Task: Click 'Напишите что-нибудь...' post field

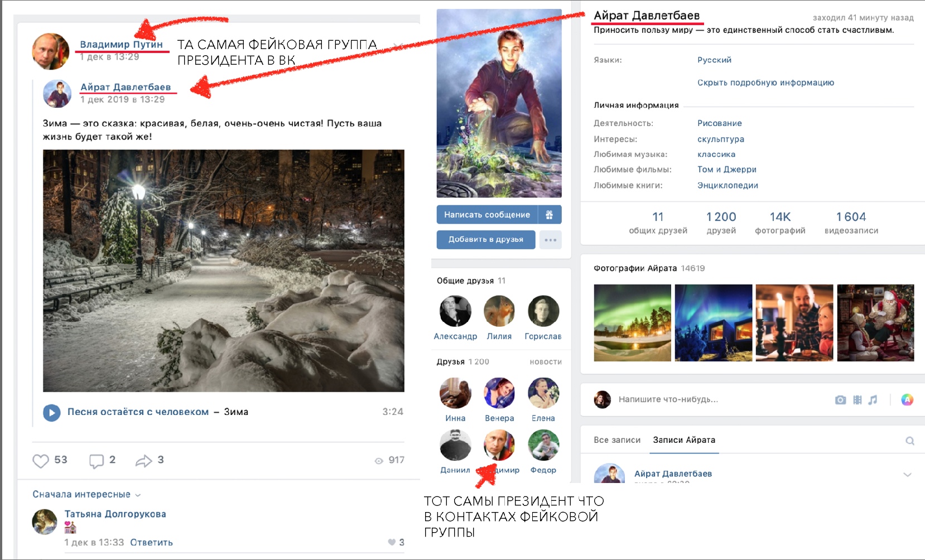Action: pos(668,399)
